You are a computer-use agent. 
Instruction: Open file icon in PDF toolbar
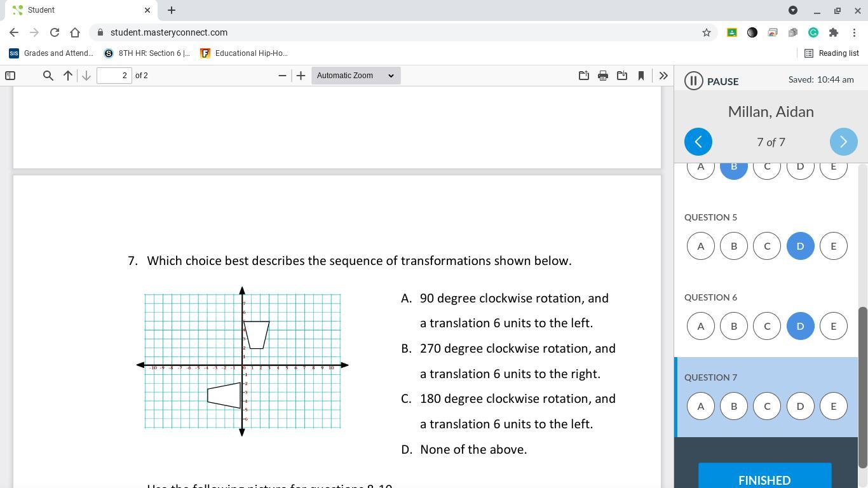(x=583, y=76)
